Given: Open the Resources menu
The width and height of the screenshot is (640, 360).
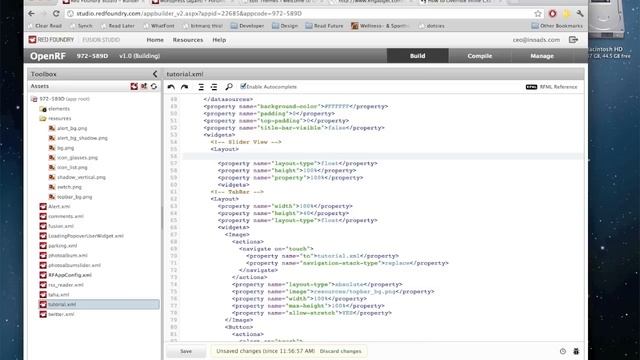Looking at the screenshot, I should pyautogui.click(x=188, y=40).
